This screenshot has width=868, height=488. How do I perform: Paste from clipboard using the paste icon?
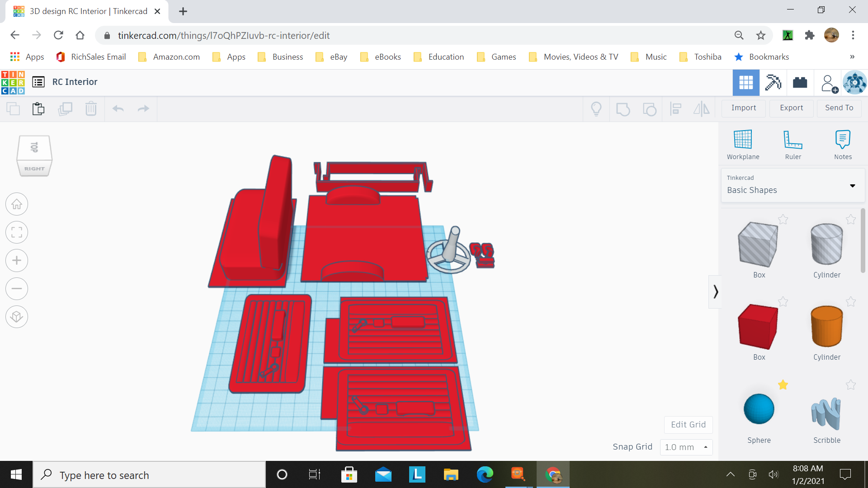click(x=38, y=108)
